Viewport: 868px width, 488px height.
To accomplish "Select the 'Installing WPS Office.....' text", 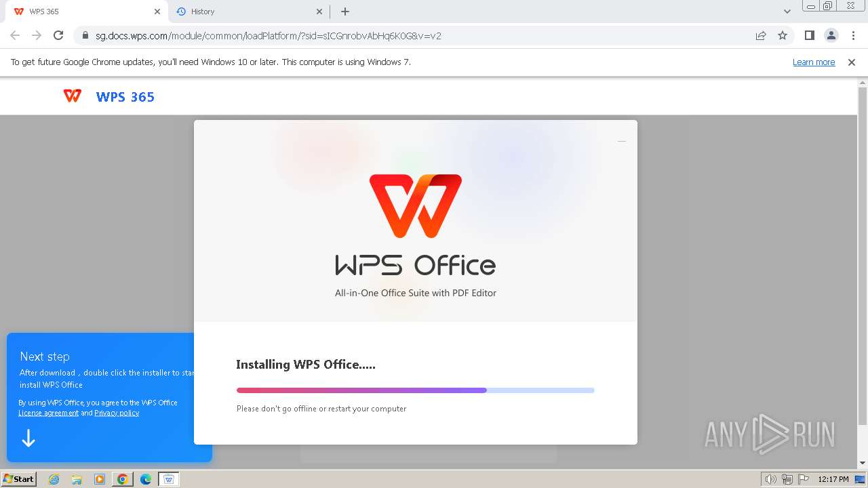I will tap(306, 365).
